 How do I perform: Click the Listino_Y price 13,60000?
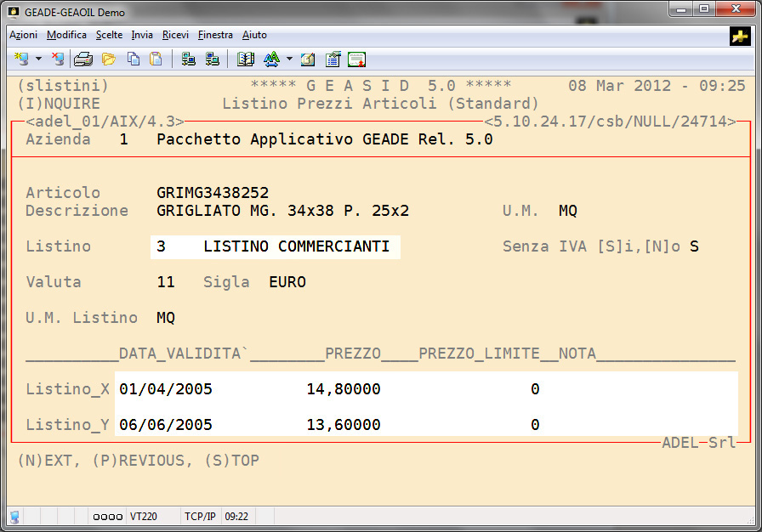[x=343, y=425]
